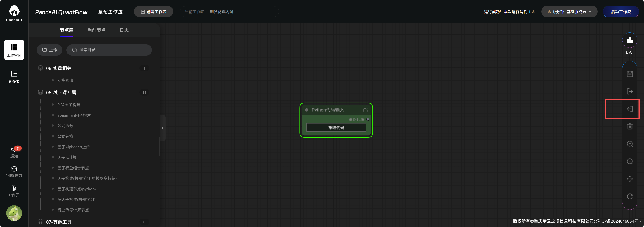The height and width of the screenshot is (227, 644).
Task: Open the 基础服务器 server dropdown
Action: tap(569, 12)
